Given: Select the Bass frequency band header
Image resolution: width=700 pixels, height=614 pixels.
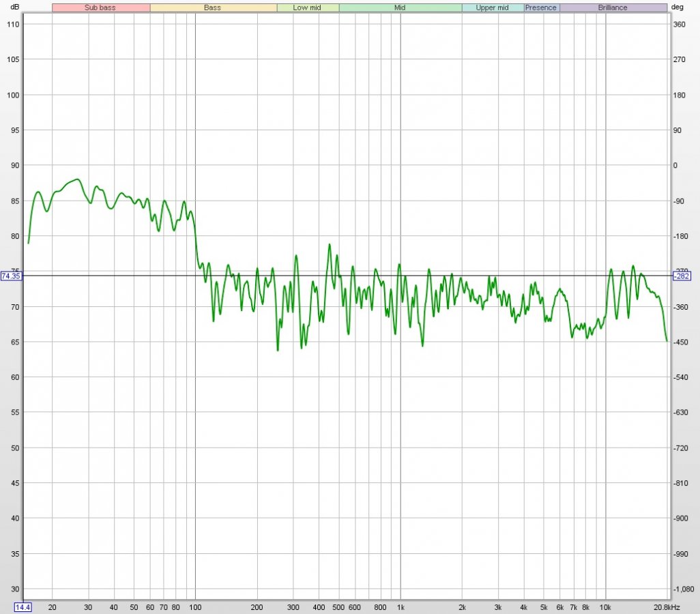Looking at the screenshot, I should click(212, 8).
